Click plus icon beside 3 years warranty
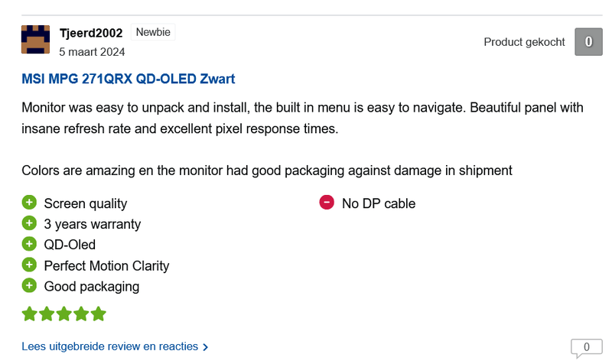Image resolution: width=612 pixels, height=364 pixels. pyautogui.click(x=29, y=223)
